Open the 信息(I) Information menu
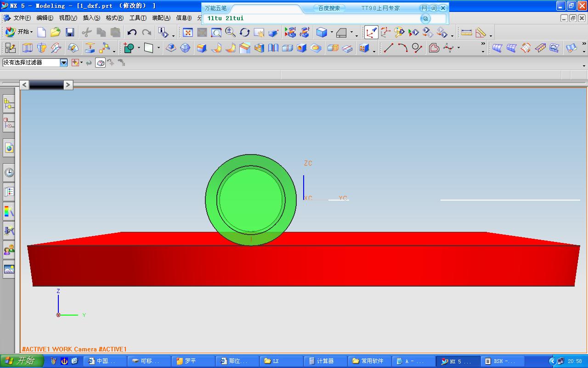Viewport: 588px width, 368px height. 184,18
